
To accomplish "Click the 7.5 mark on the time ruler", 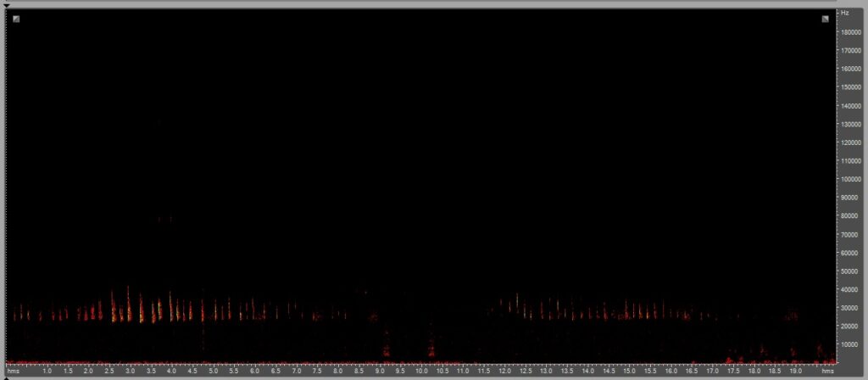I will tap(317, 371).
